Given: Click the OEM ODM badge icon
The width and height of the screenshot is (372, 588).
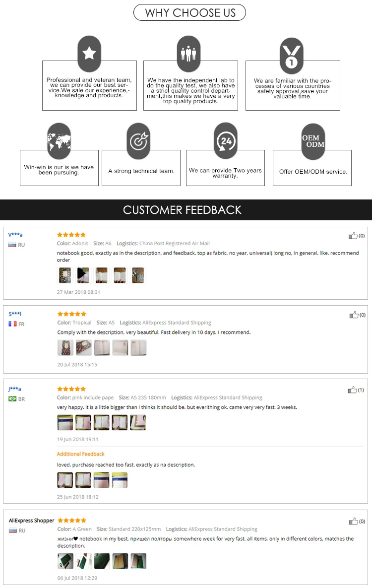Looking at the screenshot, I should [313, 141].
